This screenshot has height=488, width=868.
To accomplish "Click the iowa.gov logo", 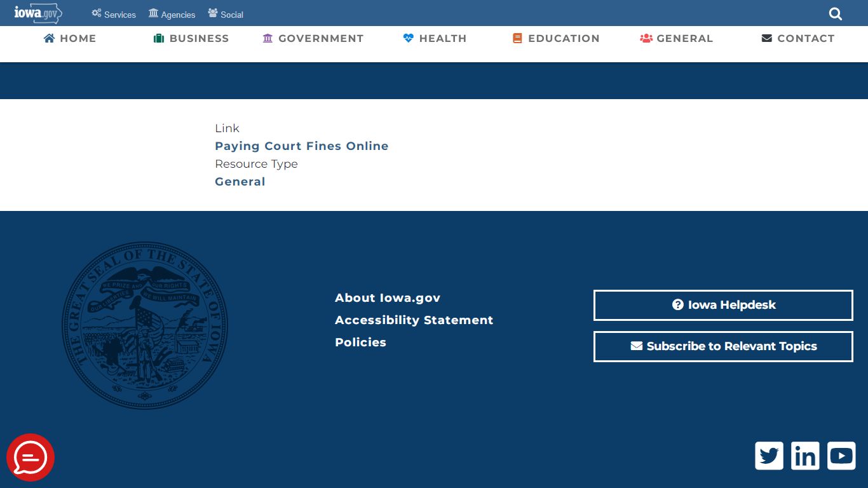I will click(x=38, y=13).
